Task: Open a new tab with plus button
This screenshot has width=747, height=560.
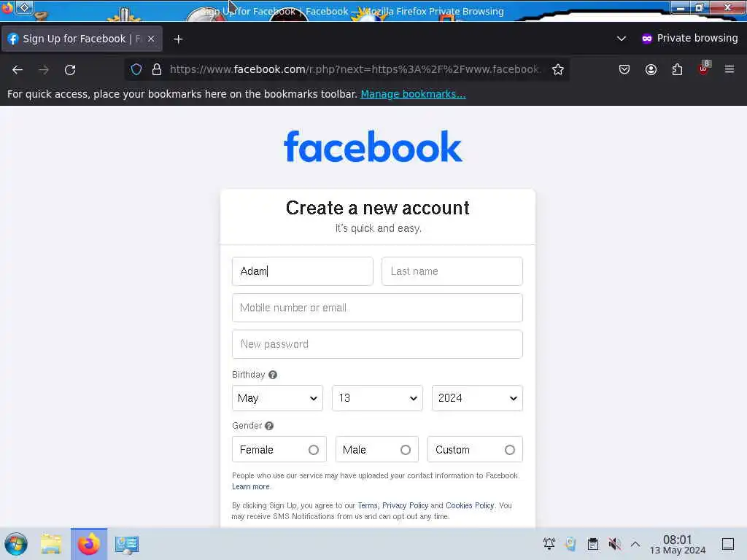Action: click(178, 39)
